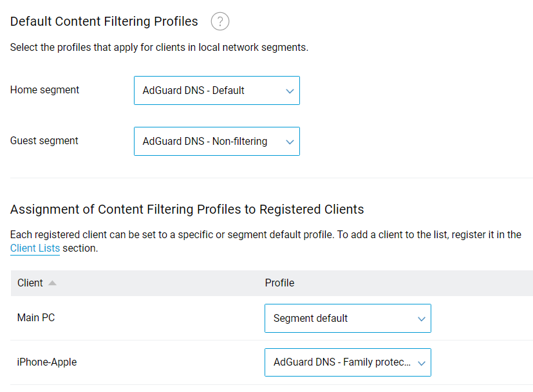Screen dimensions: 533x392
Task: Open the Segment default dropdown for Main PC
Action: [348, 318]
